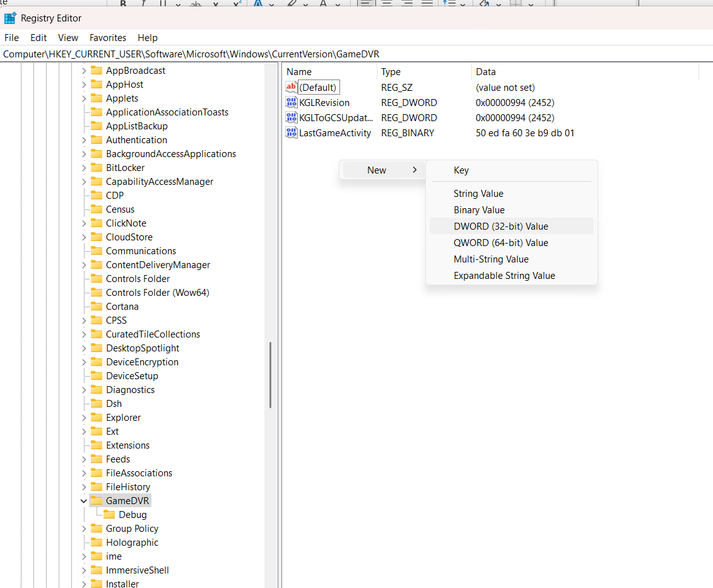Image resolution: width=713 pixels, height=588 pixels.
Task: Select the Dsh folder icon
Action: [x=97, y=403]
